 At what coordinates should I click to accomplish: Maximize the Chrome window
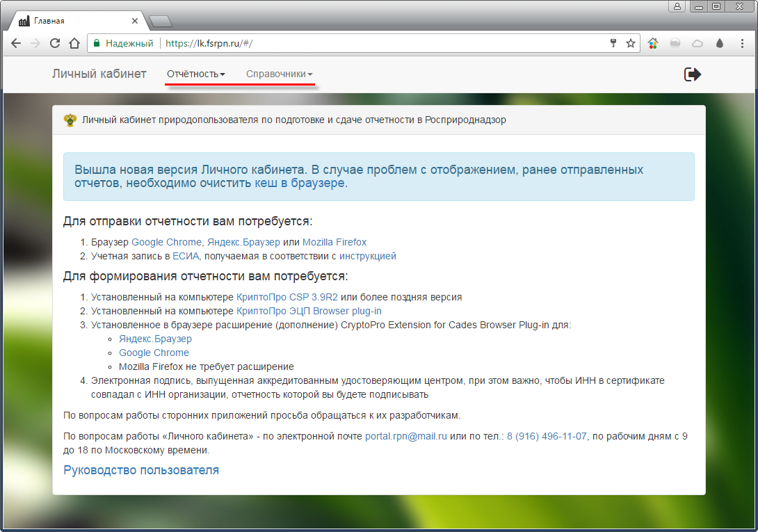coord(716,6)
